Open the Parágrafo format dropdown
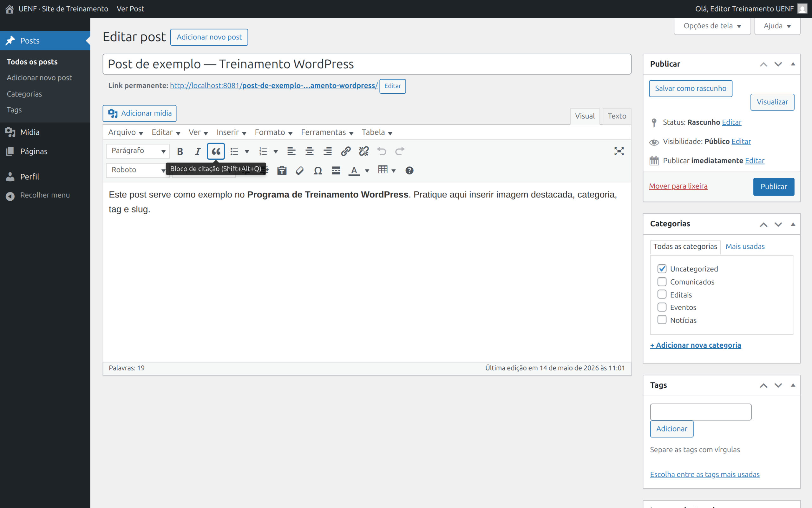Screen dimensions: 812x508 [138, 151]
